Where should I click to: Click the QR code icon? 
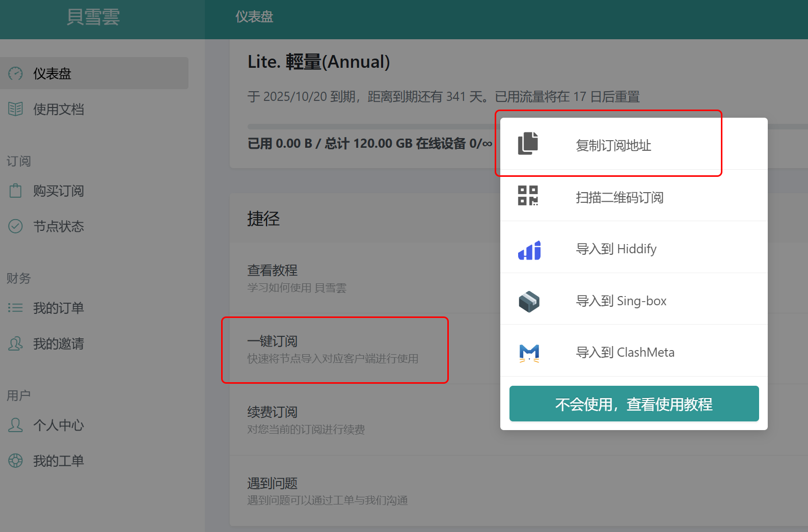click(x=528, y=196)
